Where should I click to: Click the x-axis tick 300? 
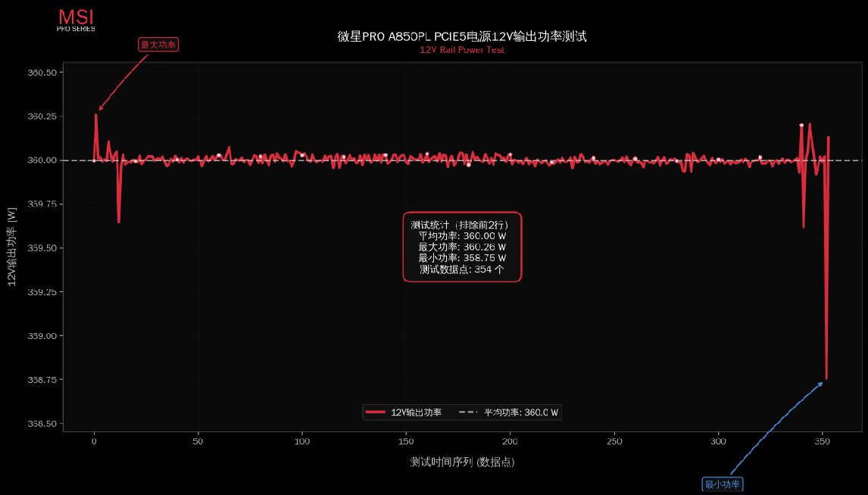point(719,442)
